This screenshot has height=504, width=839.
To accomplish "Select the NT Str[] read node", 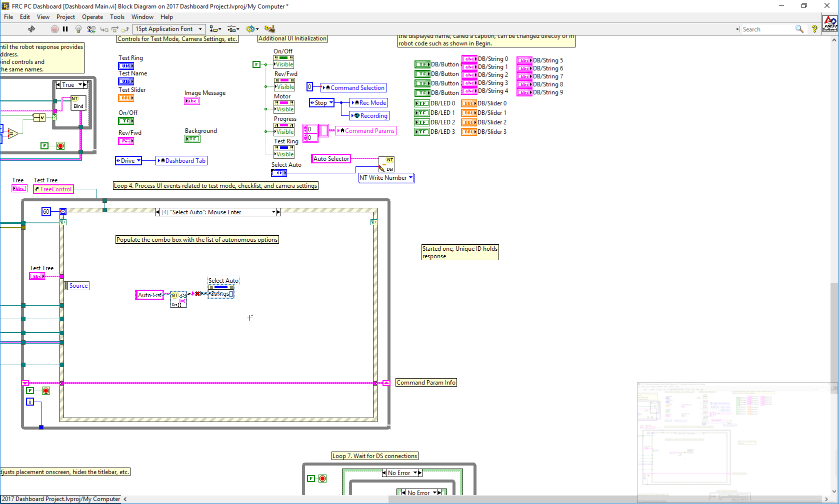I will pos(178,300).
